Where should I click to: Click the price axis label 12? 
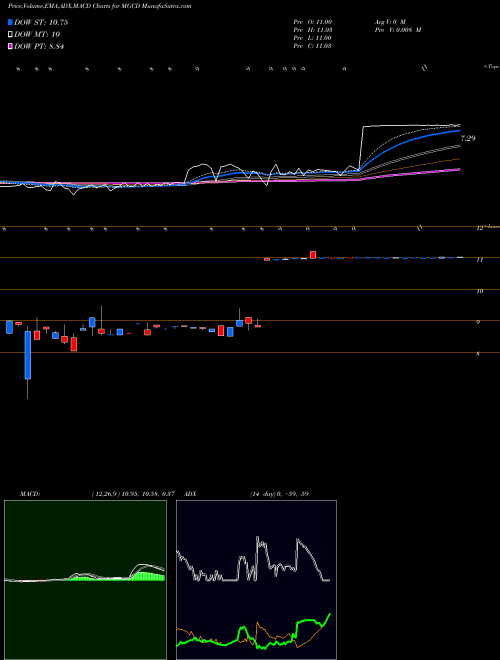(479, 228)
